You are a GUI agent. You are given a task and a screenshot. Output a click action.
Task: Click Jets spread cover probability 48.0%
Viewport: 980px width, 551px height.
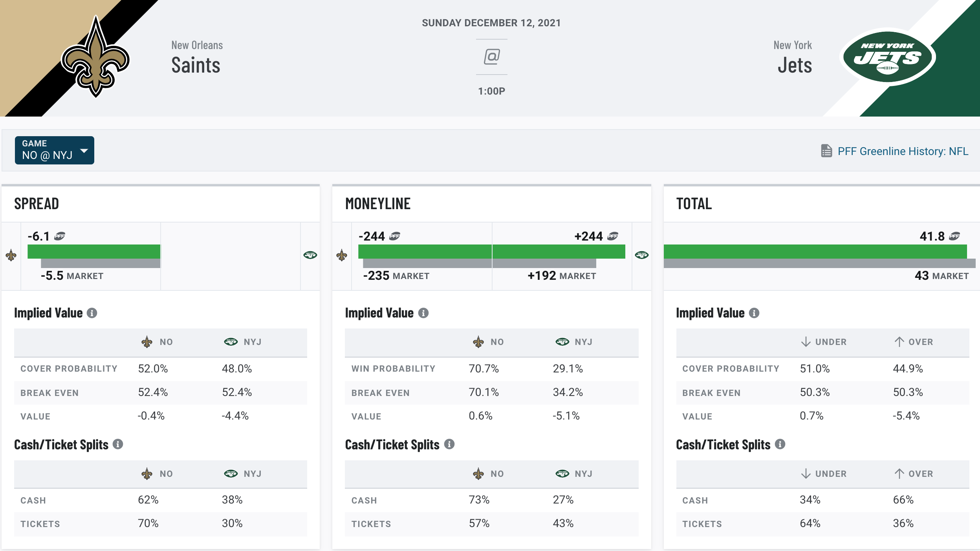click(x=237, y=369)
